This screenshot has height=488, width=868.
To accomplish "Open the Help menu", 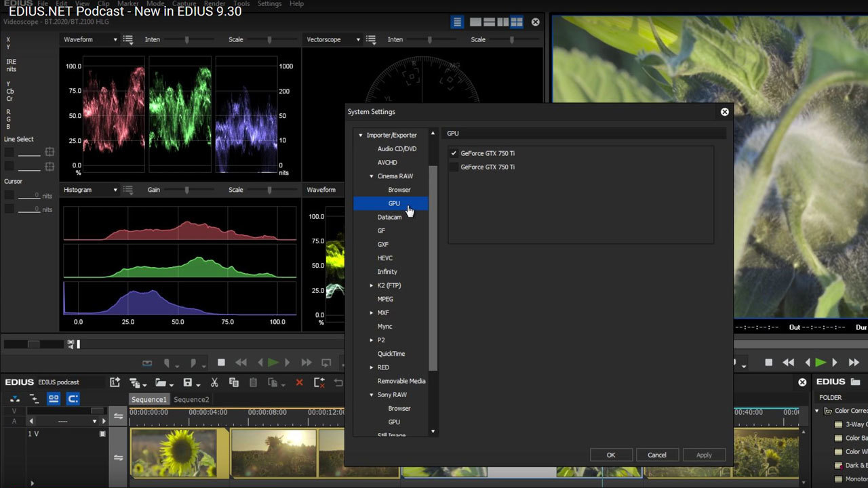I will tap(297, 4).
